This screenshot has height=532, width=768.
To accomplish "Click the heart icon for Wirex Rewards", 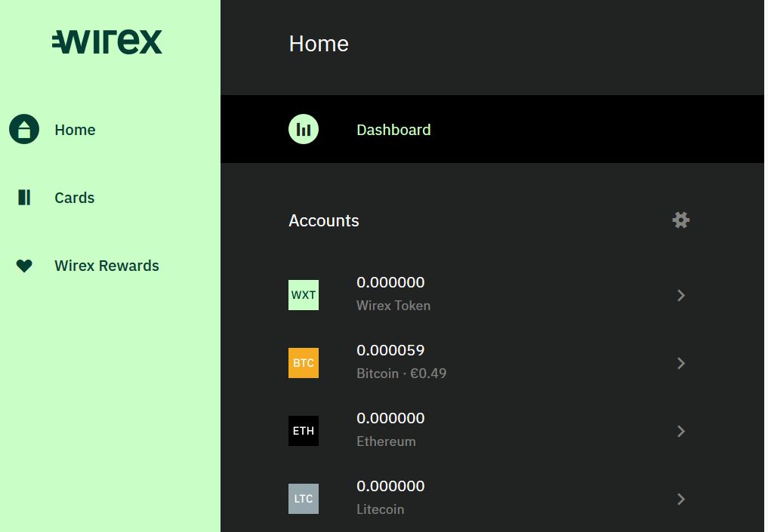I will click(x=24, y=266).
